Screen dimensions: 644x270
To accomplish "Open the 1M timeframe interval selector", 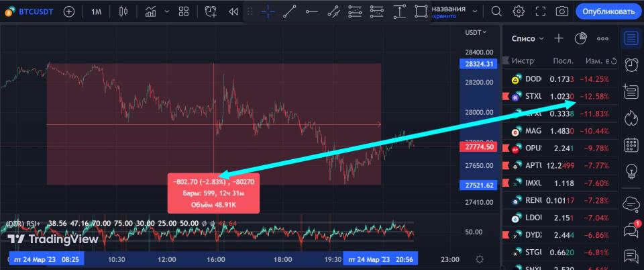I will 97,11.
